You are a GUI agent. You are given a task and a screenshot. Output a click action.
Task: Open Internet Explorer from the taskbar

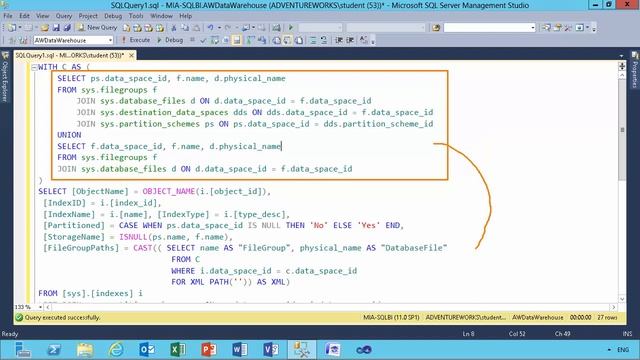pos(116,350)
